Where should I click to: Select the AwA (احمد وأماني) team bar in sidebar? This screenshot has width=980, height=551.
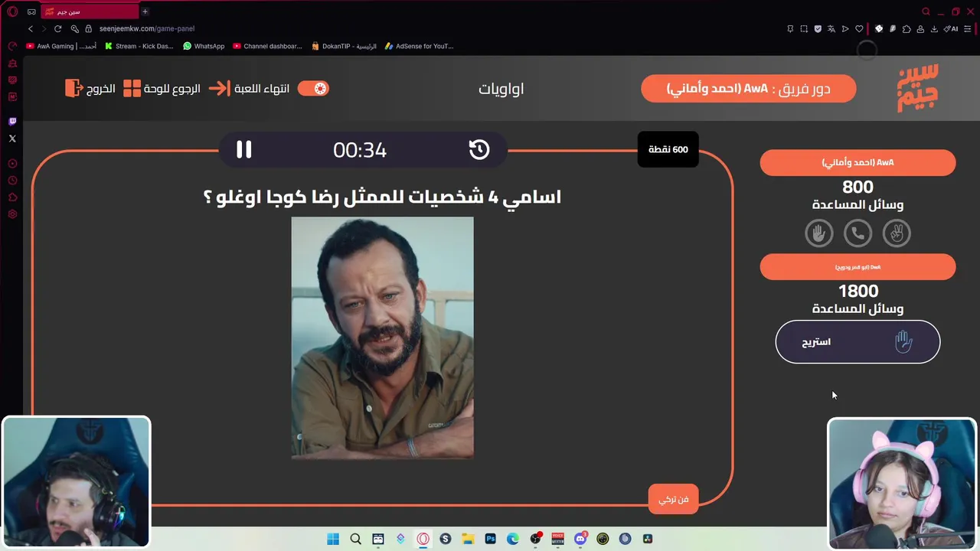(857, 162)
